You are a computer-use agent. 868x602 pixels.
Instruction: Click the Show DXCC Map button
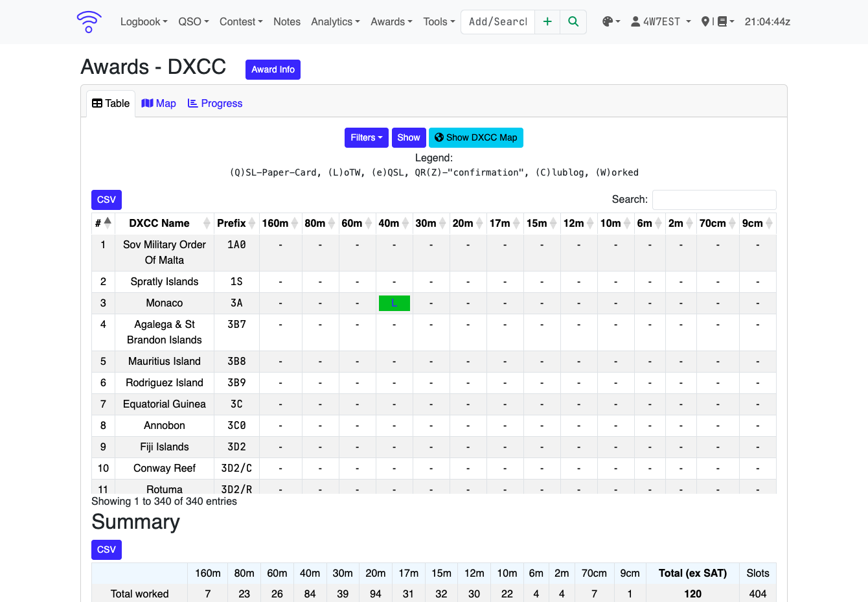tap(476, 137)
